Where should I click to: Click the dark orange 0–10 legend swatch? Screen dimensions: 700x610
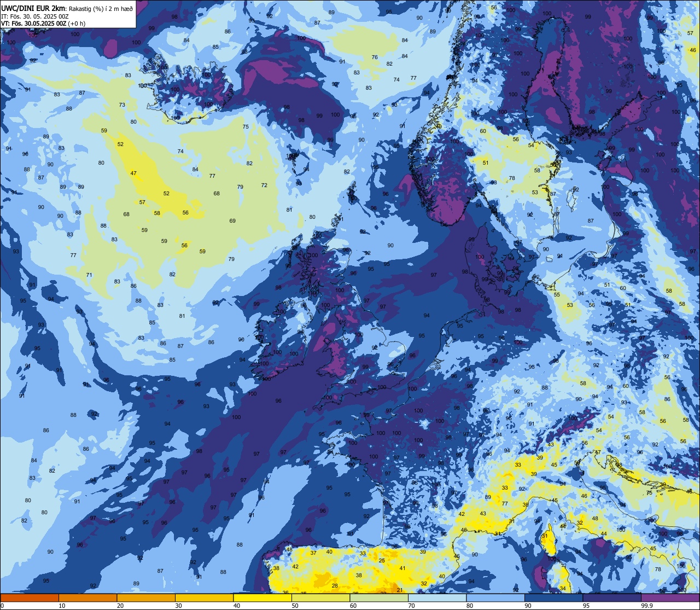[x=30, y=597]
